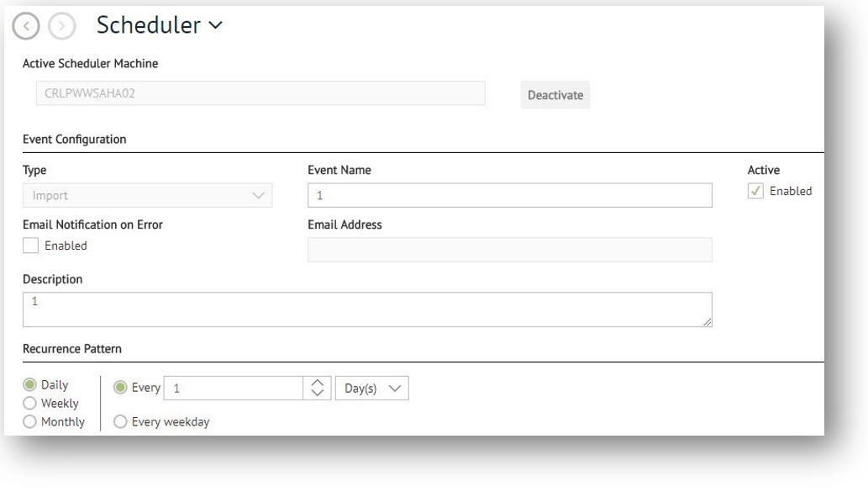
Task: Select the Monthly recurrence radio button
Action: click(x=30, y=421)
